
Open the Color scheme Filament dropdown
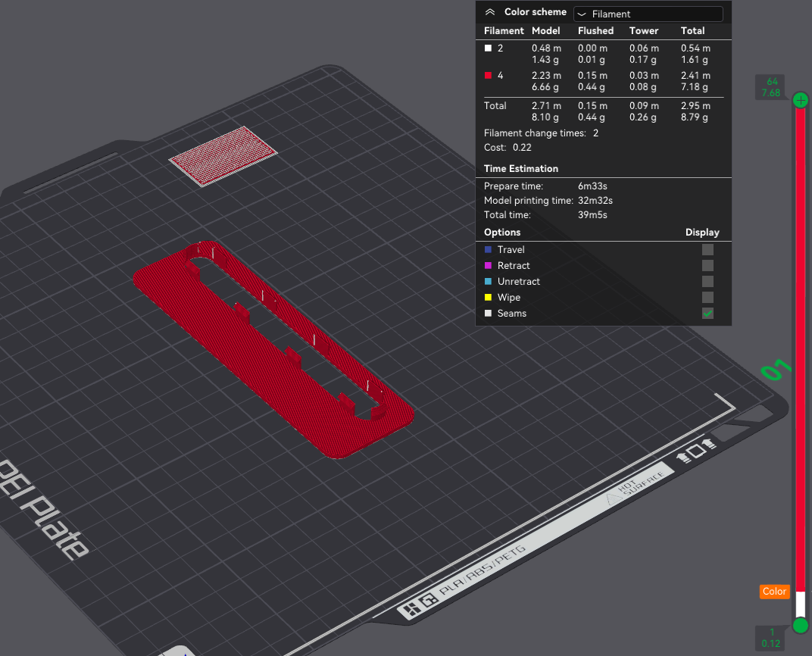click(648, 14)
